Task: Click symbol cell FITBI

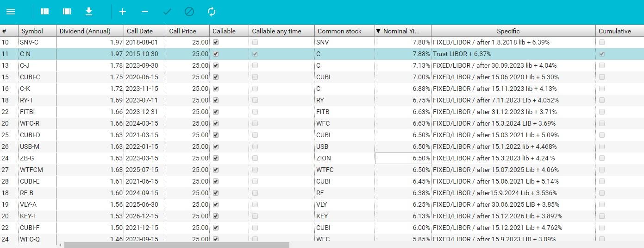Action: click(38, 112)
